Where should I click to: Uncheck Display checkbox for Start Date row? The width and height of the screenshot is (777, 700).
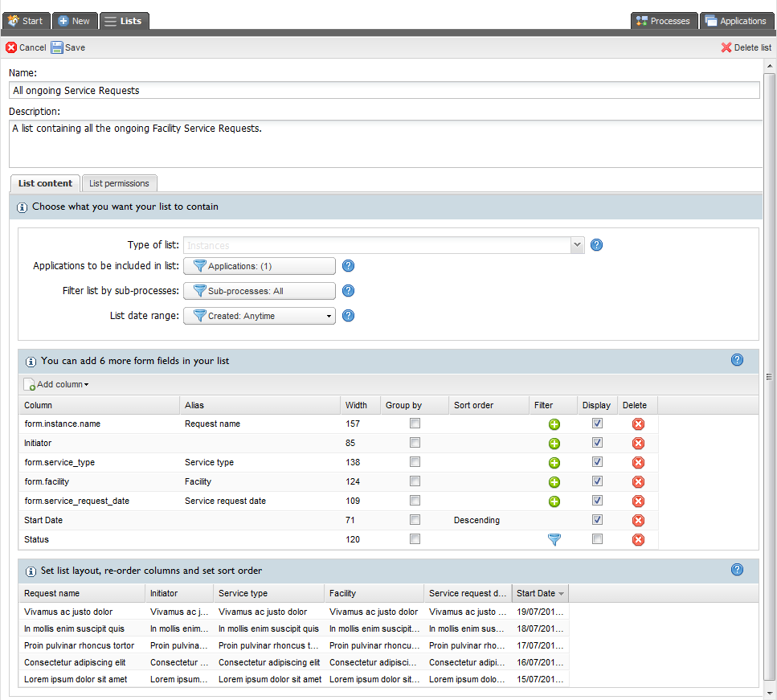pyautogui.click(x=597, y=520)
